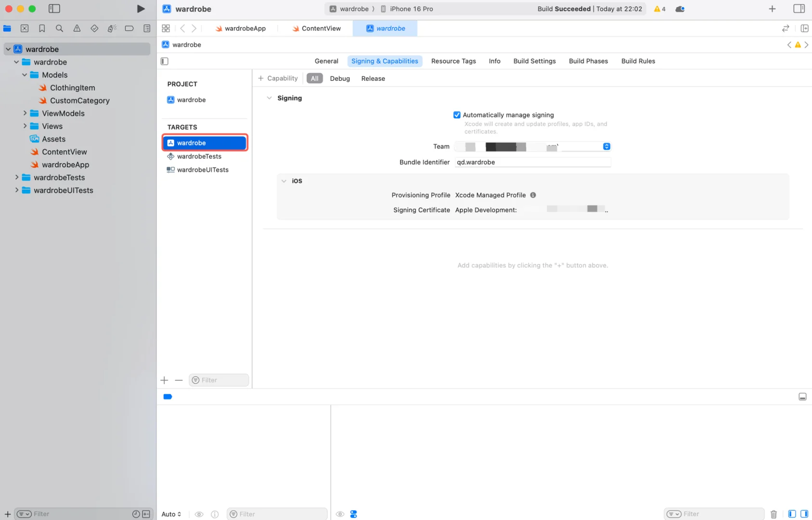Go forward in editor history

pyautogui.click(x=194, y=28)
